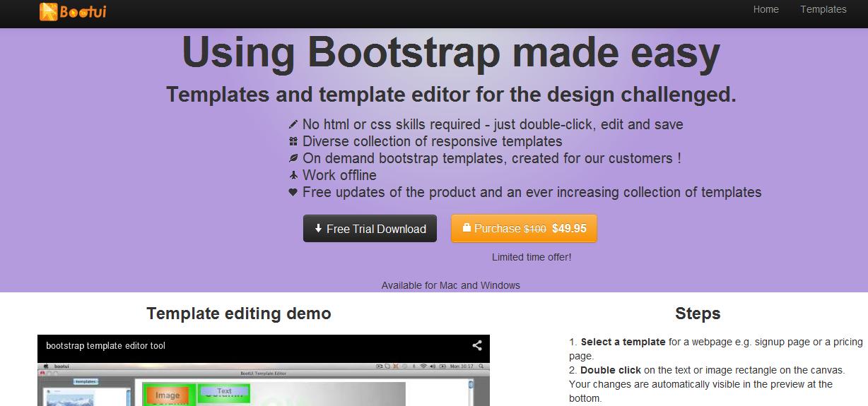Open the Templates menu item

click(823, 9)
